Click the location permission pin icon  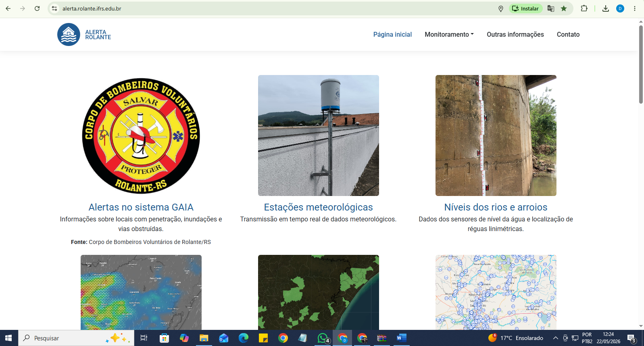tap(501, 8)
